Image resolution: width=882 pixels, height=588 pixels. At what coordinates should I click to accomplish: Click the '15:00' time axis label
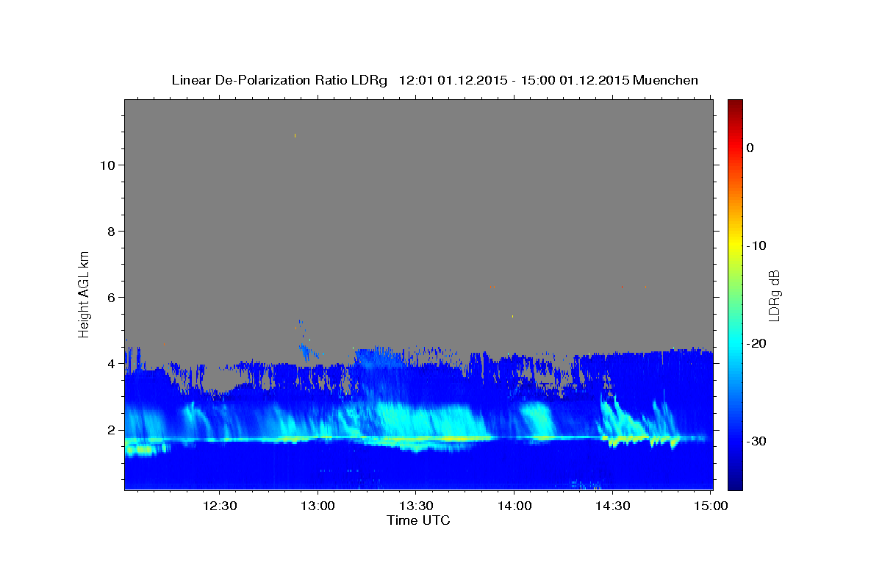click(710, 506)
